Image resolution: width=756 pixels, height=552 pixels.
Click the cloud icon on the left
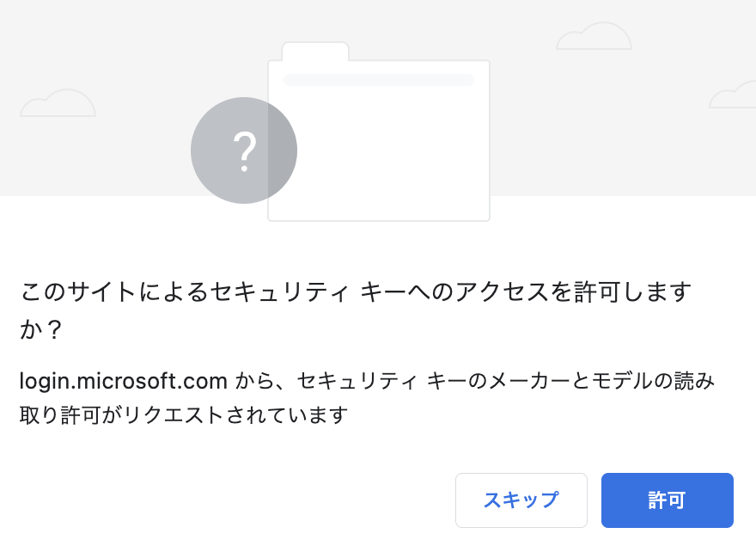pyautogui.click(x=58, y=103)
